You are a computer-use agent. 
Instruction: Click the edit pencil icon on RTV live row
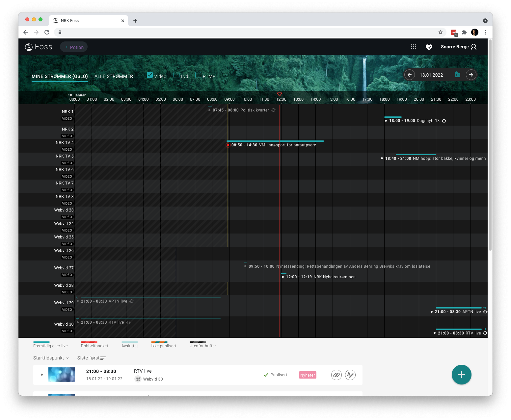350,375
